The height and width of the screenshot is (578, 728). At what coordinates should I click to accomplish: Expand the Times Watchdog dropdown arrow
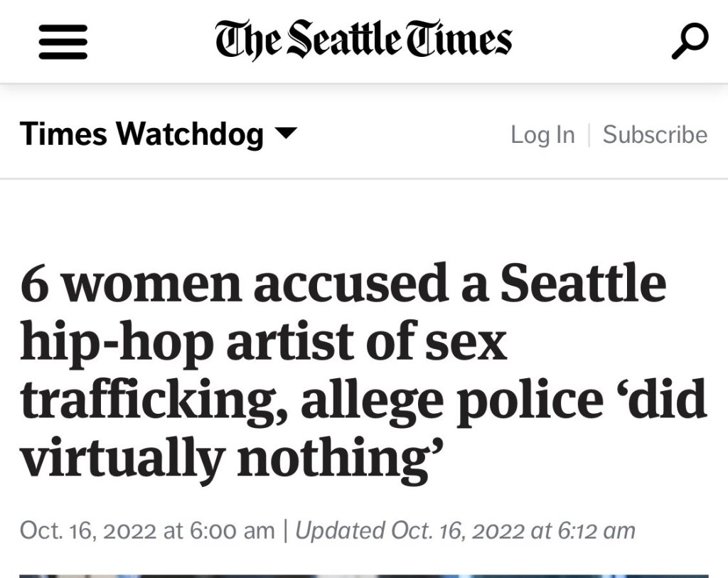pos(286,133)
